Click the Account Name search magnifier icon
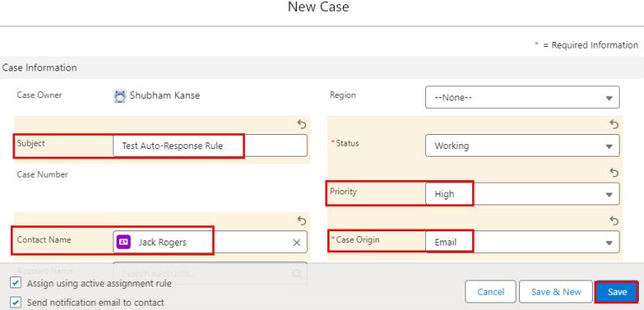This screenshot has height=310, width=644. tap(297, 273)
